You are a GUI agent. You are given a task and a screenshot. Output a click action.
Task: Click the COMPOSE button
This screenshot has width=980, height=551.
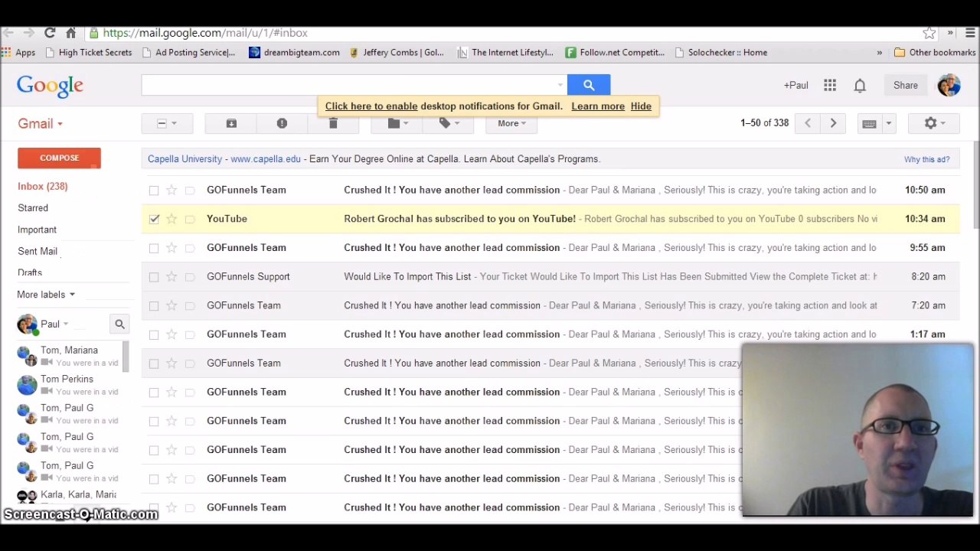click(x=59, y=158)
